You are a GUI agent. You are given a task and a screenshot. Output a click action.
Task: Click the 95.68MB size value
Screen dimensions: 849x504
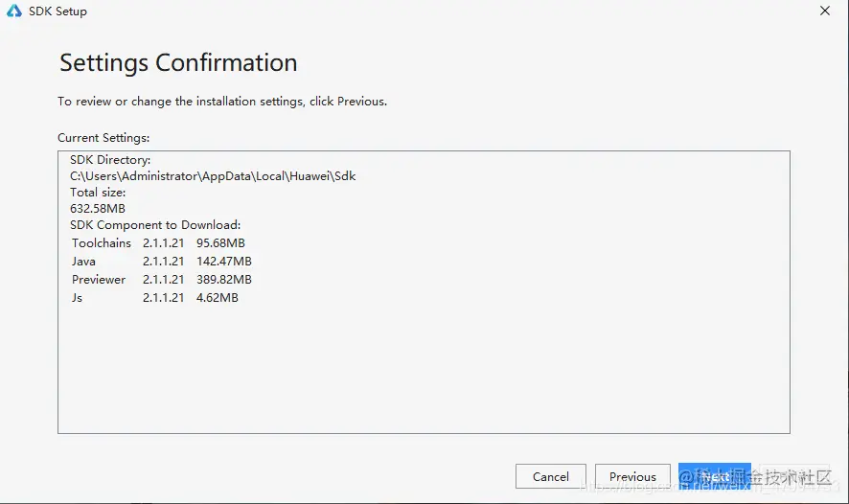(220, 243)
